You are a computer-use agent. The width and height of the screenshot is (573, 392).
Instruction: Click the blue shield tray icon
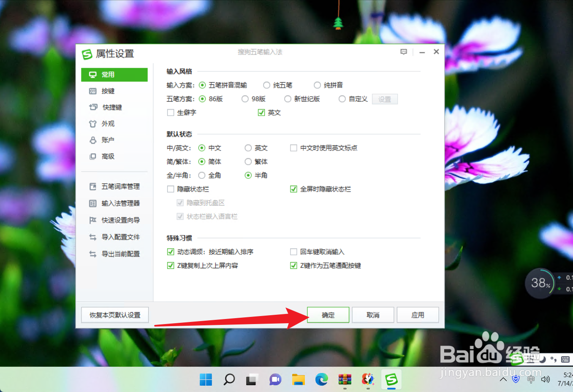point(516,379)
